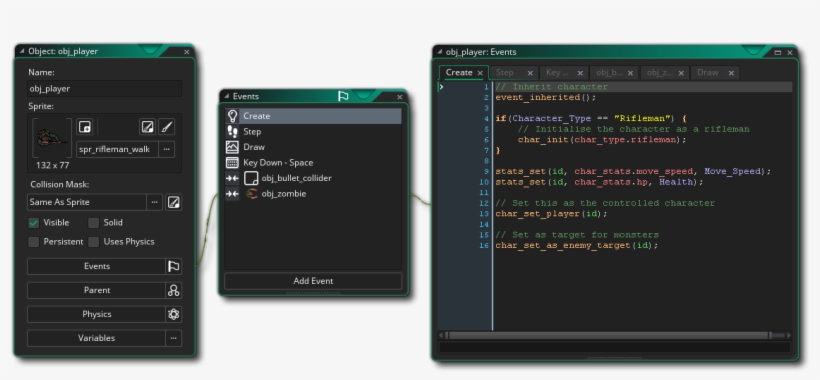Enable the Persistent checkbox
The height and width of the screenshot is (380, 820).
(x=33, y=241)
